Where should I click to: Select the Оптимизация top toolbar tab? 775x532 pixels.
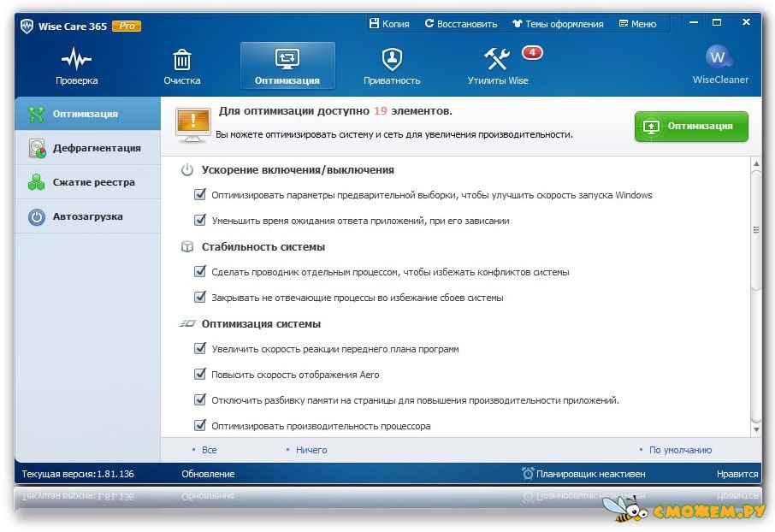point(287,66)
